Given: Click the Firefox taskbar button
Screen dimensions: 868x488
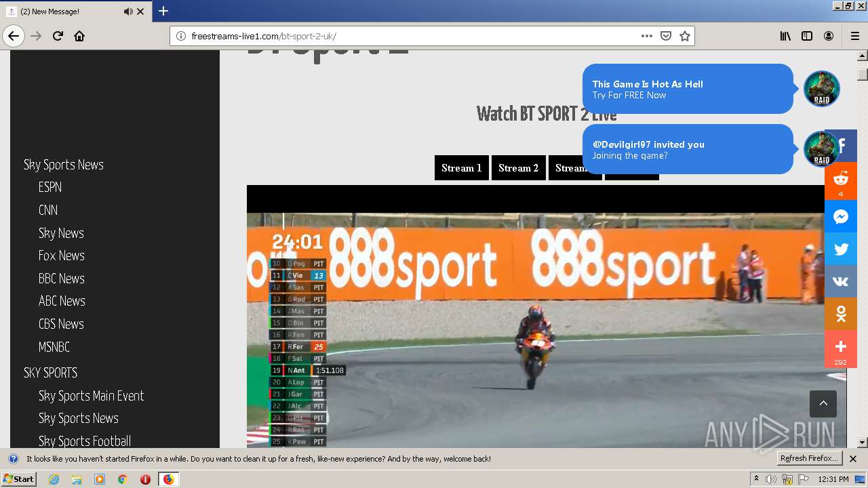Looking at the screenshot, I should [169, 479].
